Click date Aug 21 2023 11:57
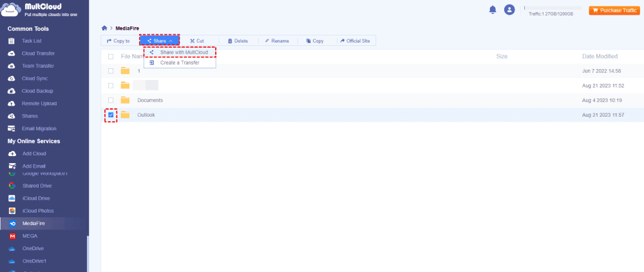Viewport: 644px width, 272px height. [603, 115]
